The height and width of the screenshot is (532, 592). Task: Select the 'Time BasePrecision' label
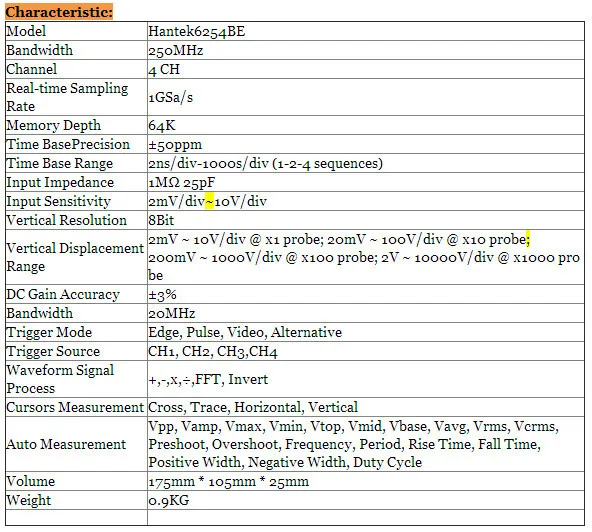click(x=68, y=144)
